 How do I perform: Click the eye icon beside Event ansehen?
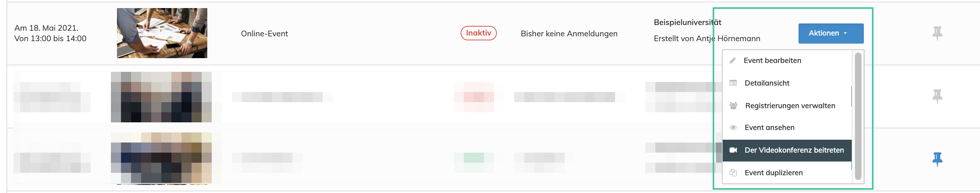(733, 128)
